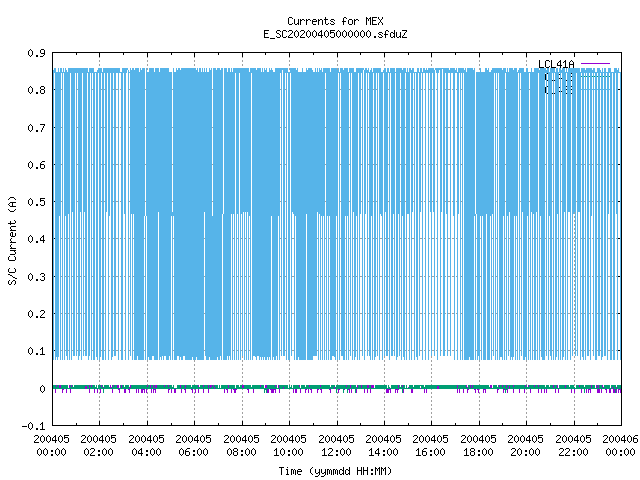Click the 0.1 y-axis tick label

coord(36,351)
